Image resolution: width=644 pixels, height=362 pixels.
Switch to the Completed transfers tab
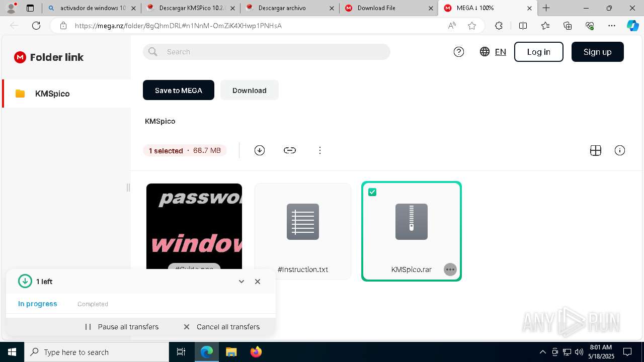click(93, 304)
